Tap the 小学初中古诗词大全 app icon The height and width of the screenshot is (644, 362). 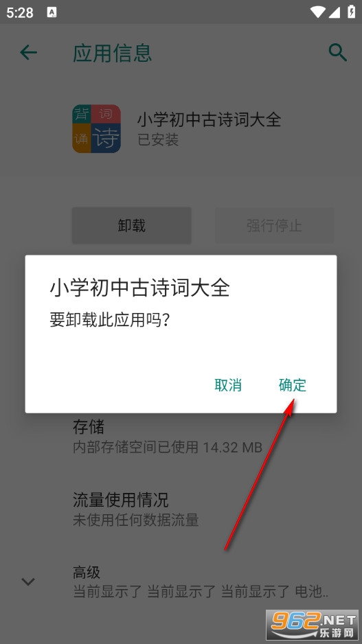point(97,128)
